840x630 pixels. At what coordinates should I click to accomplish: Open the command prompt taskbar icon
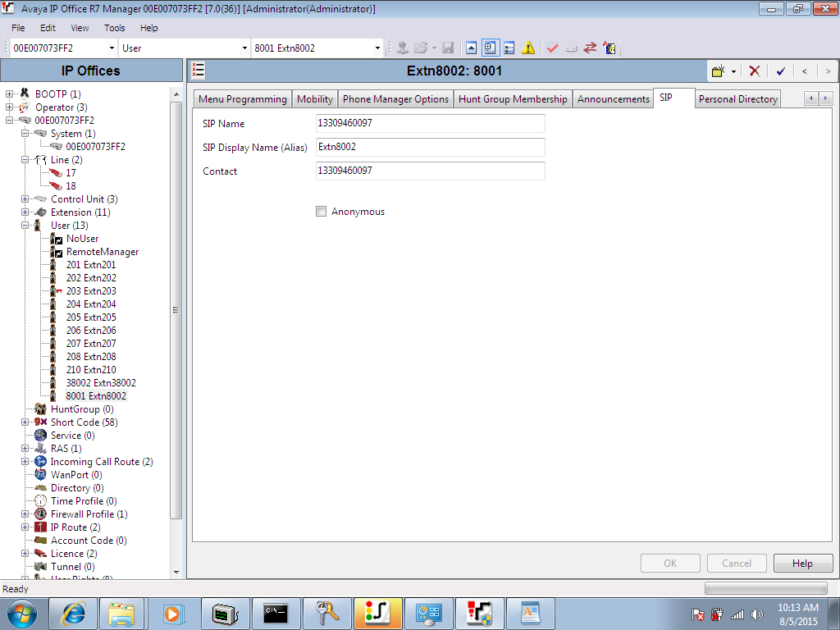click(276, 614)
